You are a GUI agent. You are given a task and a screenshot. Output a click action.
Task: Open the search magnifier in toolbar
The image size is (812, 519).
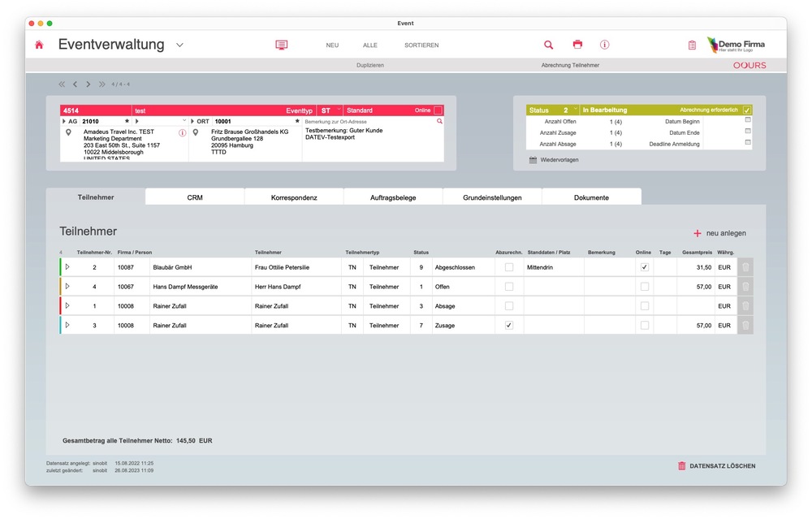click(x=548, y=45)
